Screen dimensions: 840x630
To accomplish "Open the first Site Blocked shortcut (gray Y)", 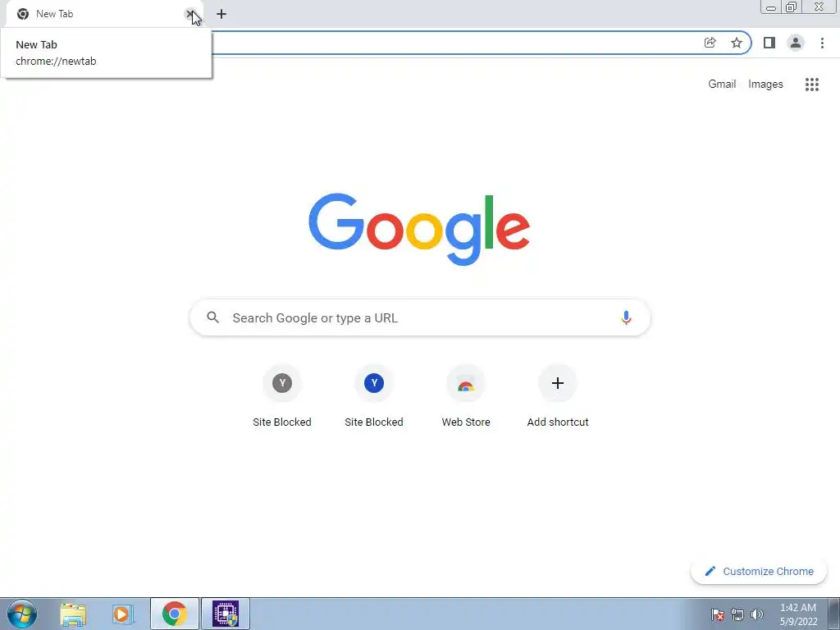I will pyautogui.click(x=282, y=396).
